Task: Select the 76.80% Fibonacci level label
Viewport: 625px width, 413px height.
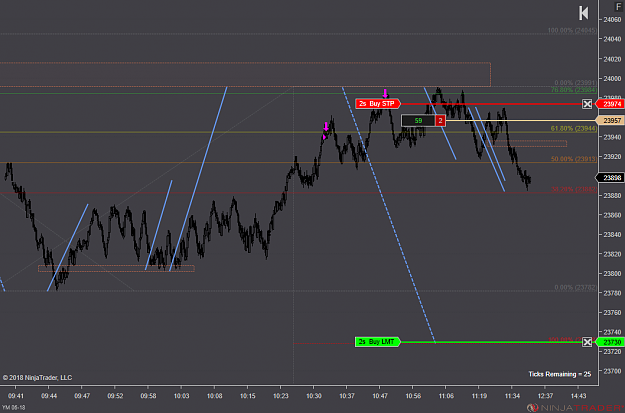Action: pyautogui.click(x=574, y=90)
